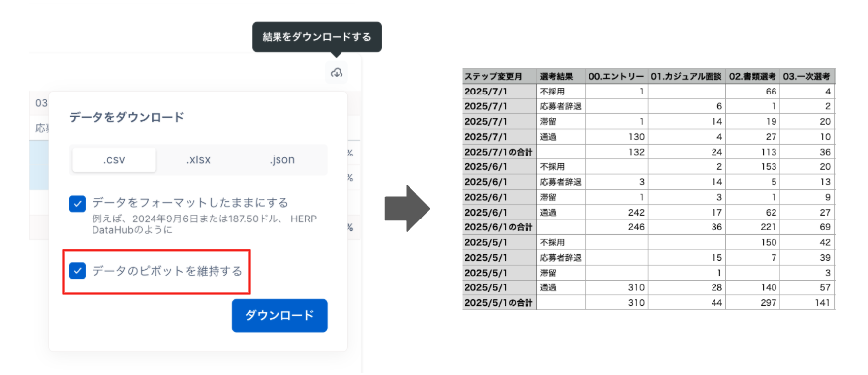The width and height of the screenshot is (868, 375).
Task: Click the 結果をダウンロードする tooltip
Action: pos(317,37)
